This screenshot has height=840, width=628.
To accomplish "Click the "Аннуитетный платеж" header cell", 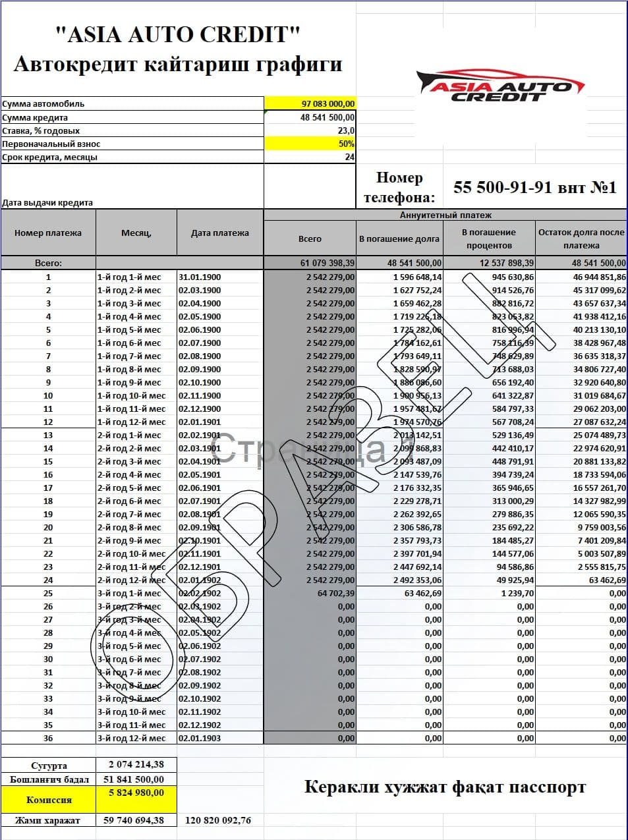I will [445, 215].
